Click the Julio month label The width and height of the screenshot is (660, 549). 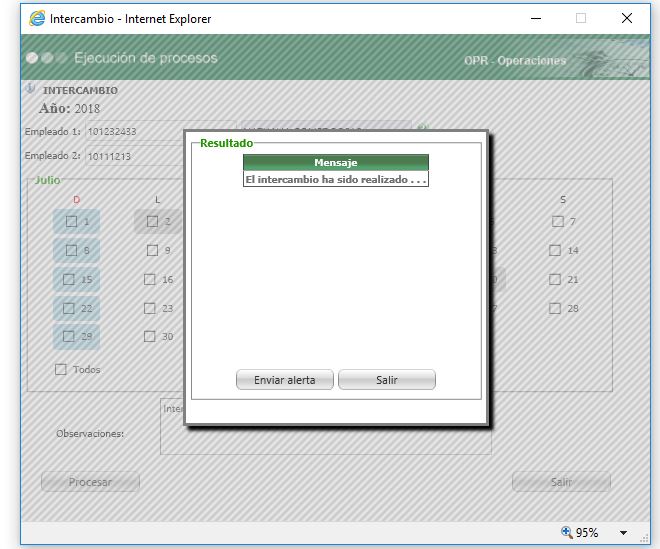click(47, 180)
